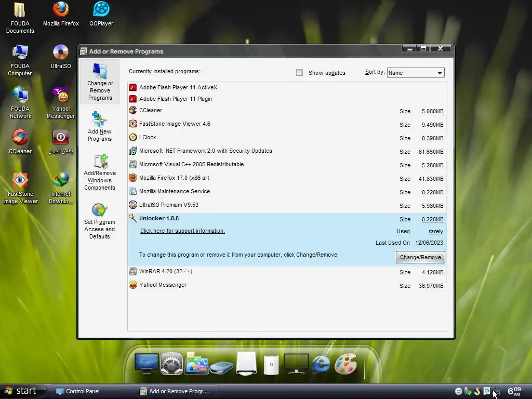Launch the Internet Download Manager desktop icon
532x399 pixels.
coord(61,188)
